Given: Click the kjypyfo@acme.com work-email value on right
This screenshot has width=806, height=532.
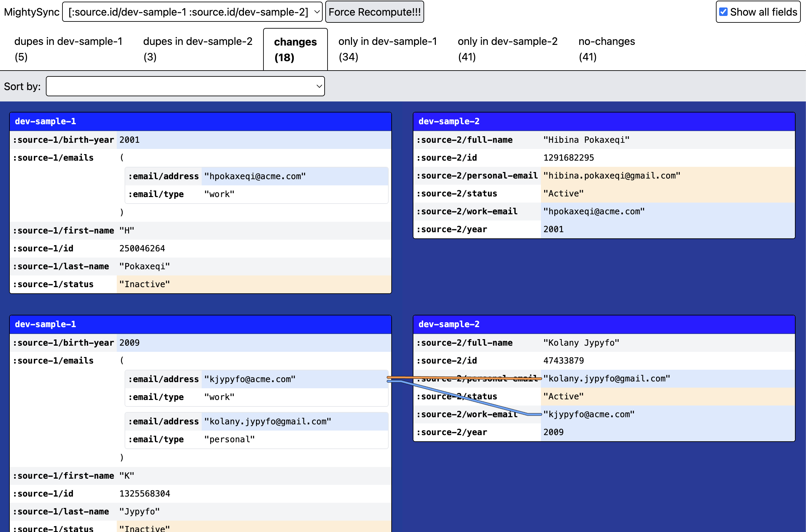Looking at the screenshot, I should point(588,414).
